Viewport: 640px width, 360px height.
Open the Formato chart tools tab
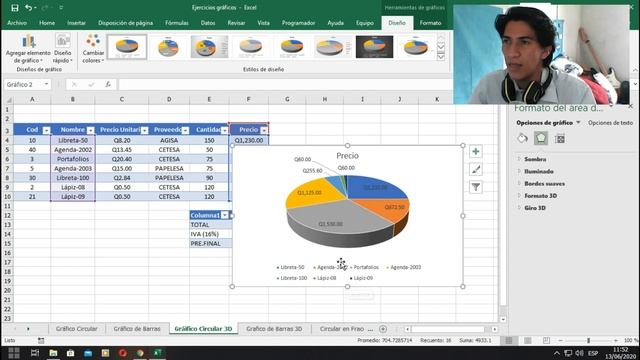click(430, 23)
